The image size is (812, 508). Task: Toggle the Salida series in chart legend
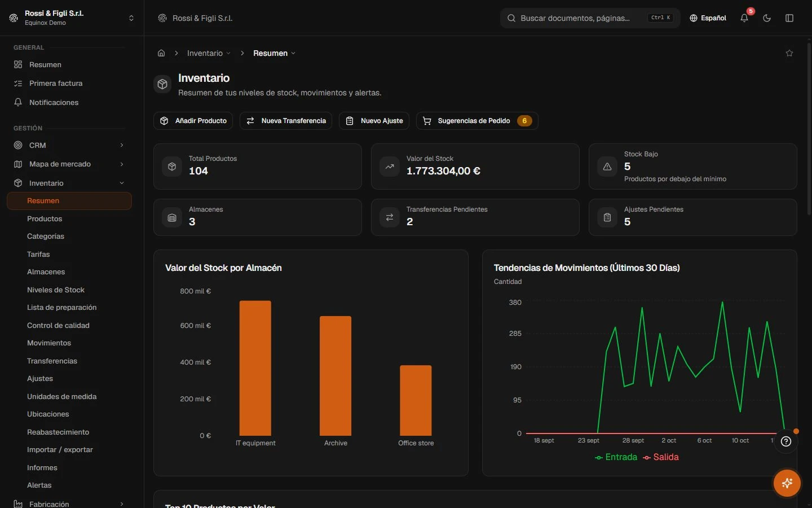pos(661,457)
